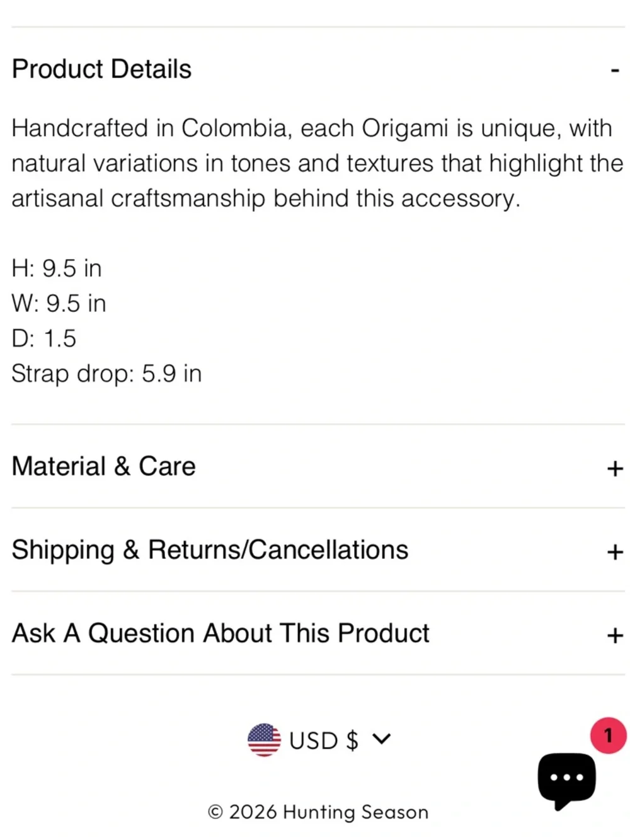Click the W: 9.5 in width line
This screenshot has height=840, width=630.
(x=59, y=304)
